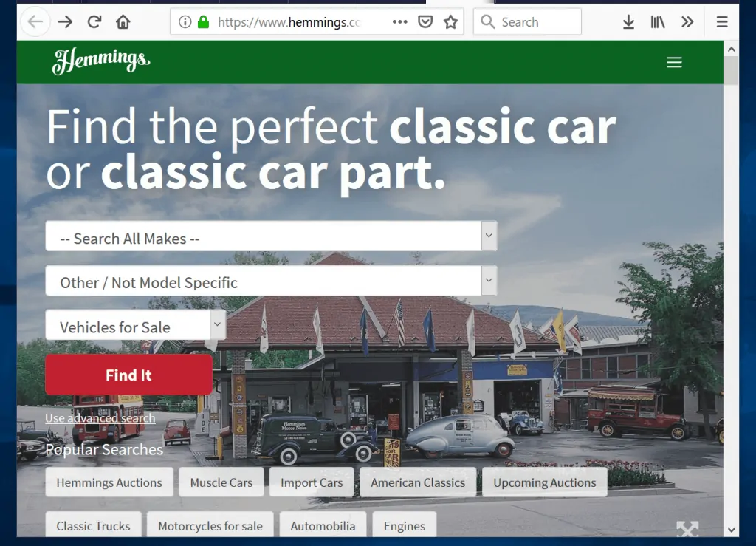Go forward with the browser forward arrow
Viewport: 756px width, 546px height.
click(65, 21)
